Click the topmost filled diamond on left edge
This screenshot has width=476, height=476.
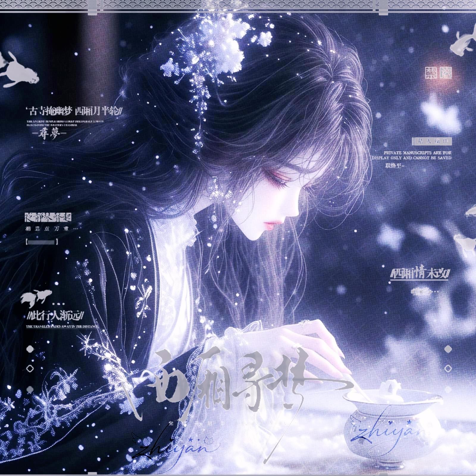click(x=29, y=349)
